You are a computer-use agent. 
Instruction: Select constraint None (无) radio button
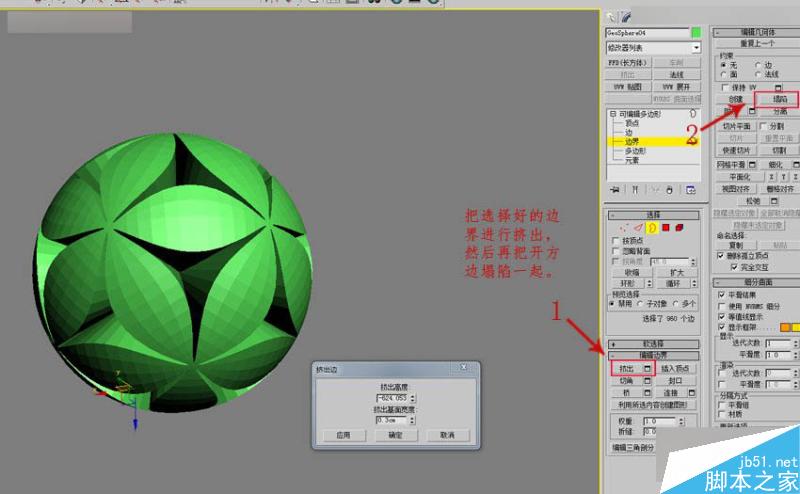(x=723, y=65)
